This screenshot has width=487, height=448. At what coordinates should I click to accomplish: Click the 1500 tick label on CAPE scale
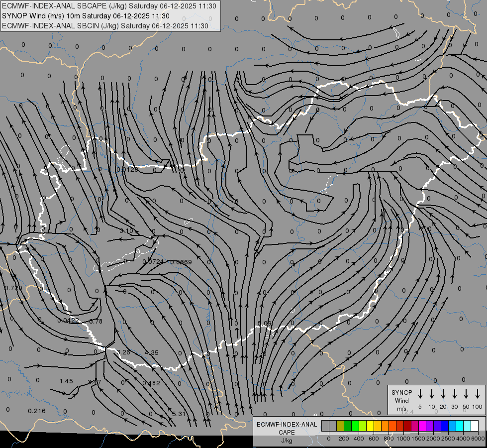(x=418, y=439)
